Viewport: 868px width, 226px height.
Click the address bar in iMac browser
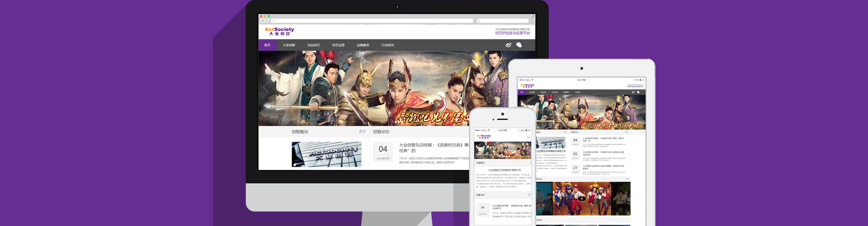click(372, 21)
